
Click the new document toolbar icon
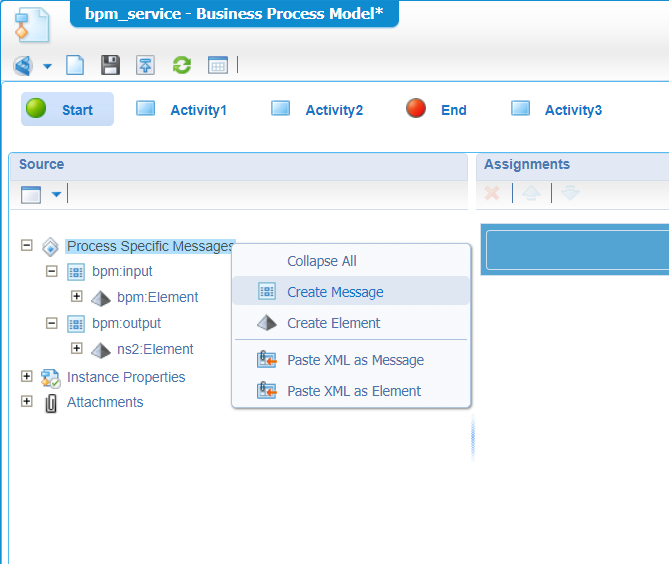pyautogui.click(x=75, y=66)
